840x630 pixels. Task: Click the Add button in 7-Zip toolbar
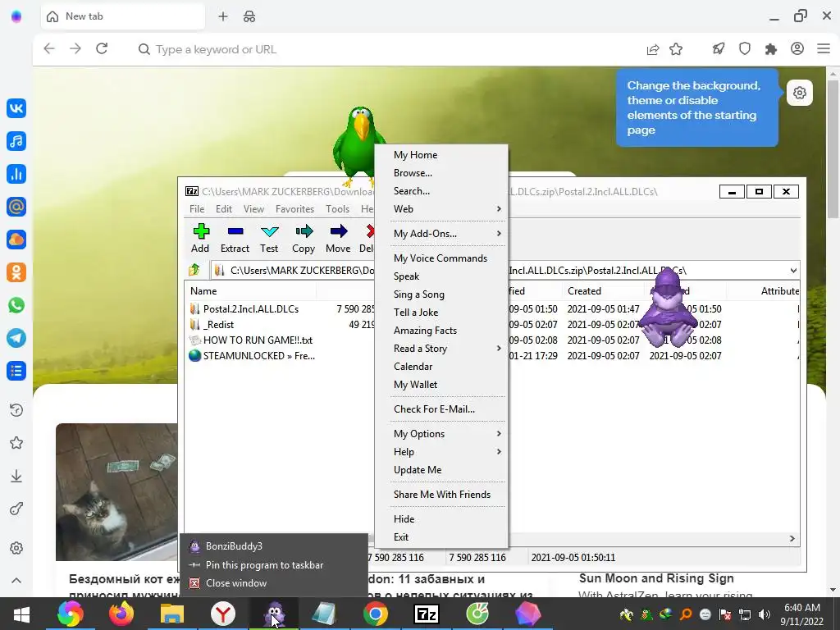click(x=200, y=239)
